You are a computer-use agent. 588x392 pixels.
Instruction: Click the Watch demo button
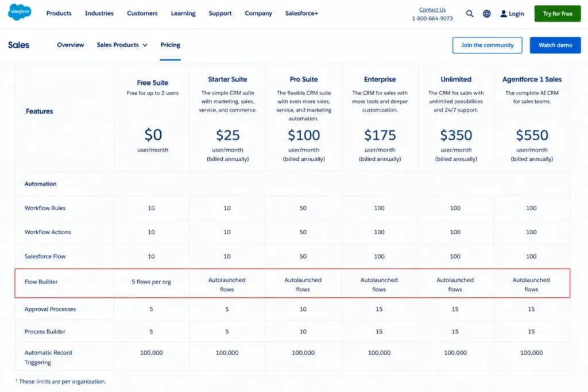pos(555,45)
